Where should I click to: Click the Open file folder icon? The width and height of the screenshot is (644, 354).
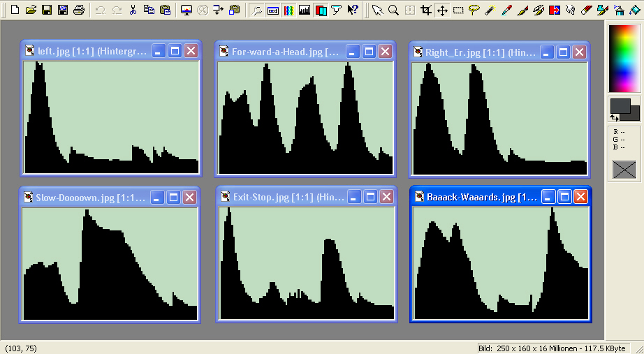[x=30, y=10]
